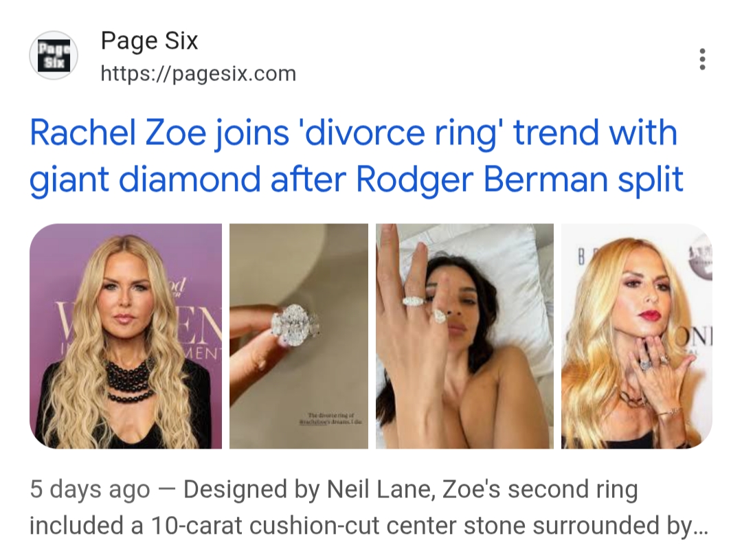Open thumbnail of blonde woman on purple backdrop

126,336
